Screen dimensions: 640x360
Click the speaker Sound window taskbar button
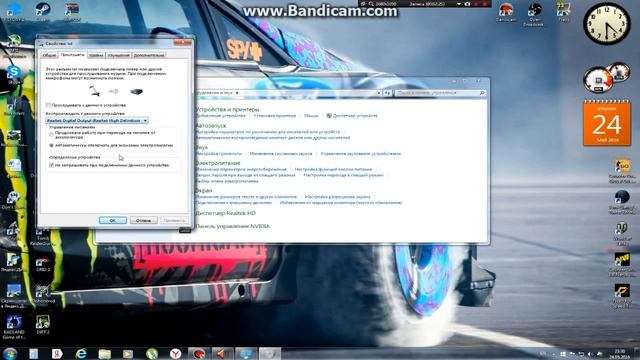pyautogui.click(x=222, y=353)
